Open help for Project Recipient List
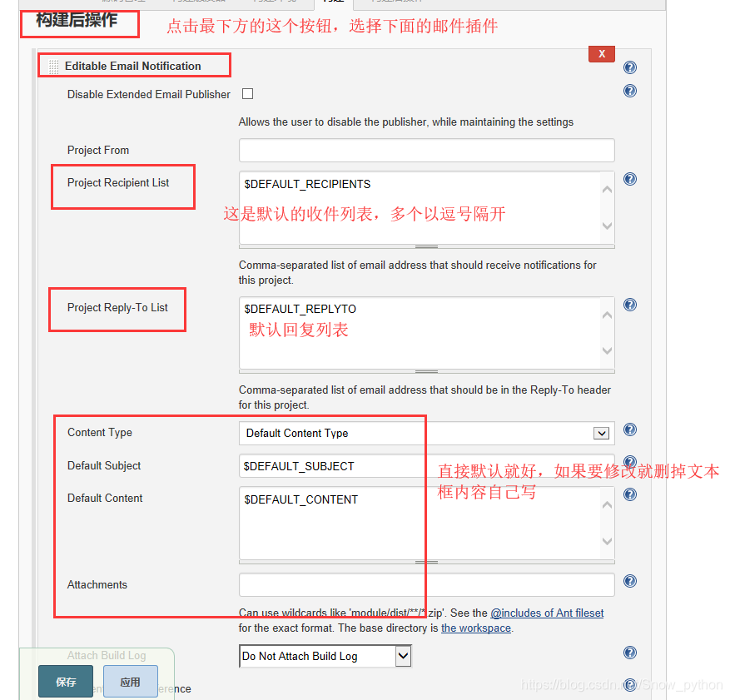730x700 pixels. tap(630, 179)
